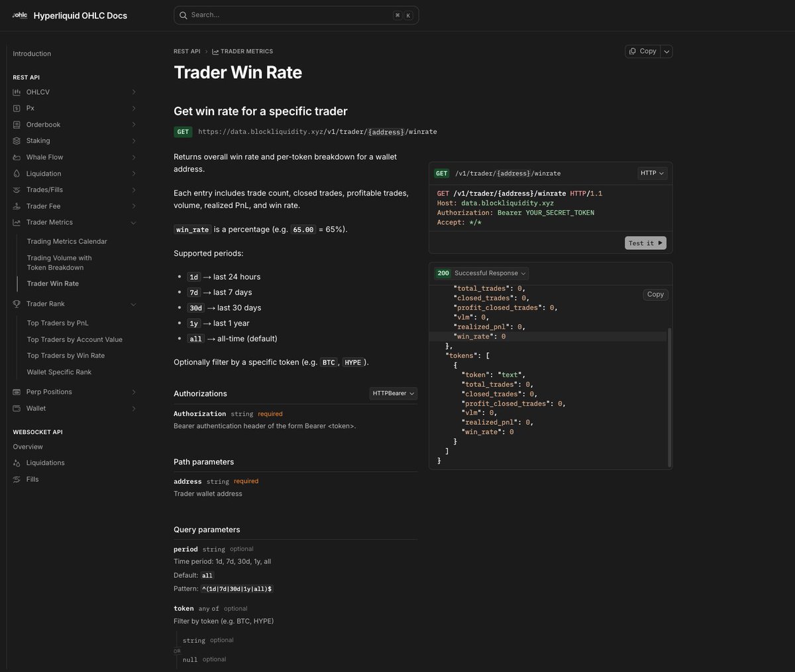The image size is (795, 672).
Task: Open the HTTP language dropdown
Action: 652,173
